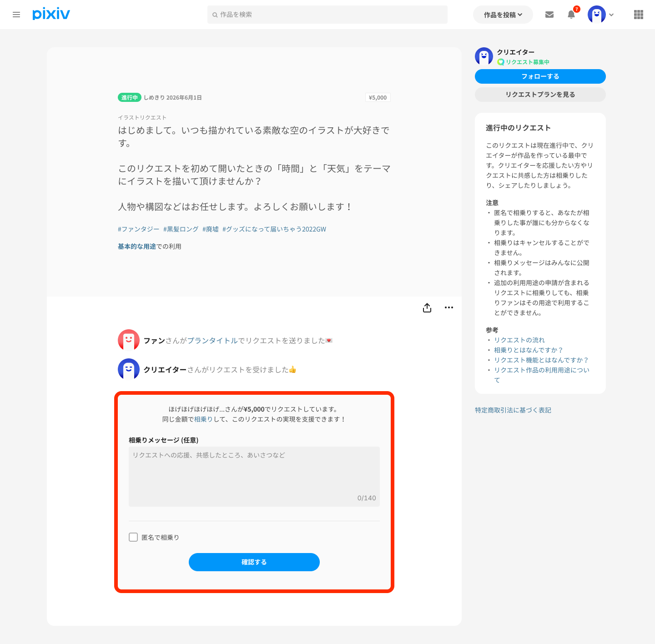Open 相乗りとはなんですか？ link

(x=529, y=350)
